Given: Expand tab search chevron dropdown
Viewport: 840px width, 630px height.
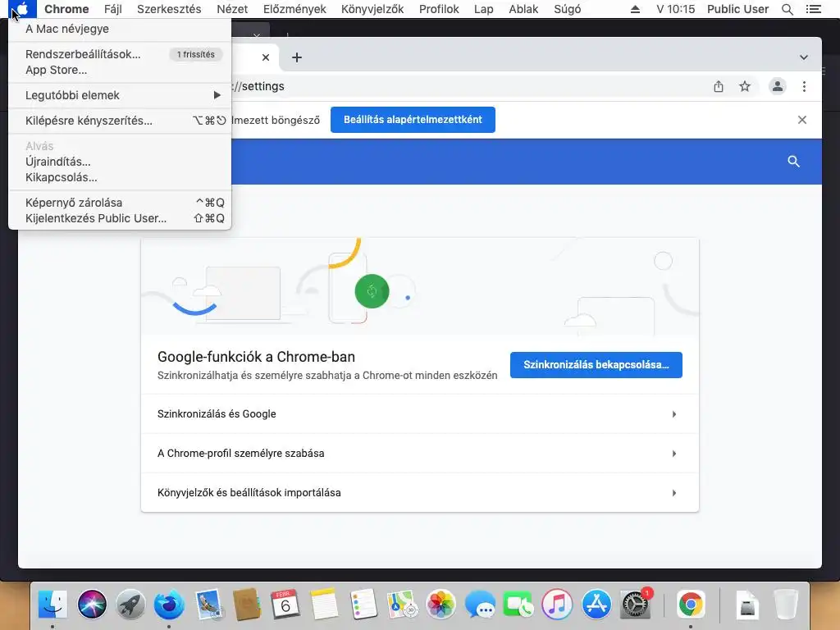Looking at the screenshot, I should (x=804, y=57).
